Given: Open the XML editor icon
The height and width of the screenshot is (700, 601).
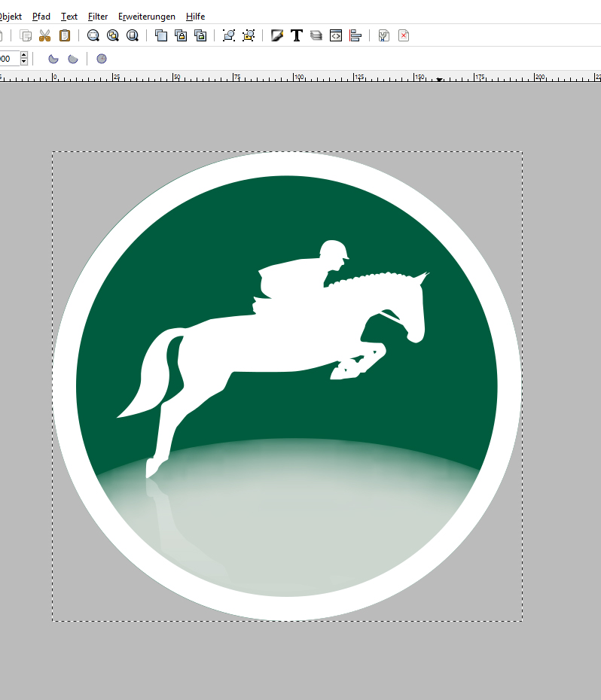Looking at the screenshot, I should coord(337,35).
